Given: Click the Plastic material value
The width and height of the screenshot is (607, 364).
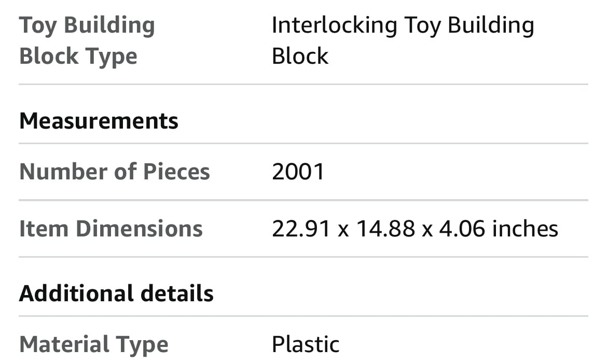Looking at the screenshot, I should [x=306, y=344].
